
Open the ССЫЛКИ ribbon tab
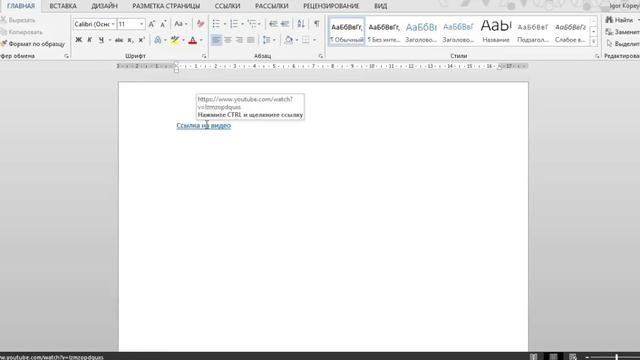point(227,6)
